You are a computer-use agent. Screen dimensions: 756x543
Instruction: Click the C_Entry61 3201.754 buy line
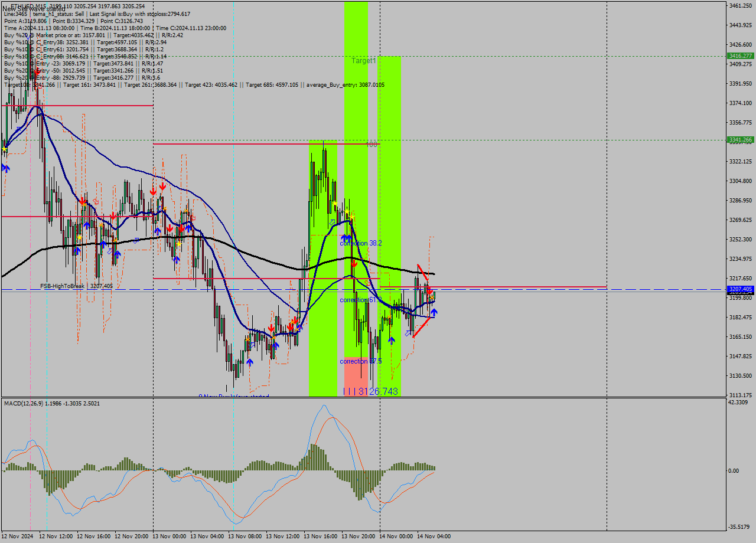coord(83,49)
